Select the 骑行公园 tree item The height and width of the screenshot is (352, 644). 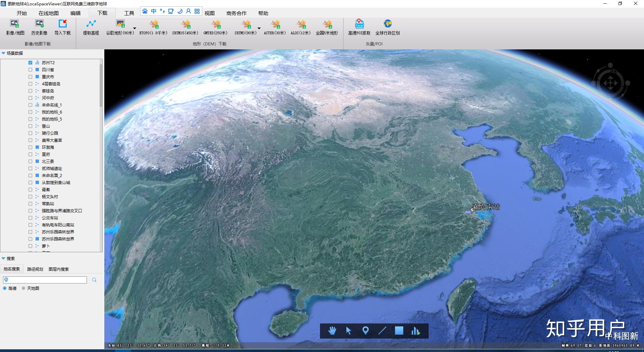click(50, 133)
